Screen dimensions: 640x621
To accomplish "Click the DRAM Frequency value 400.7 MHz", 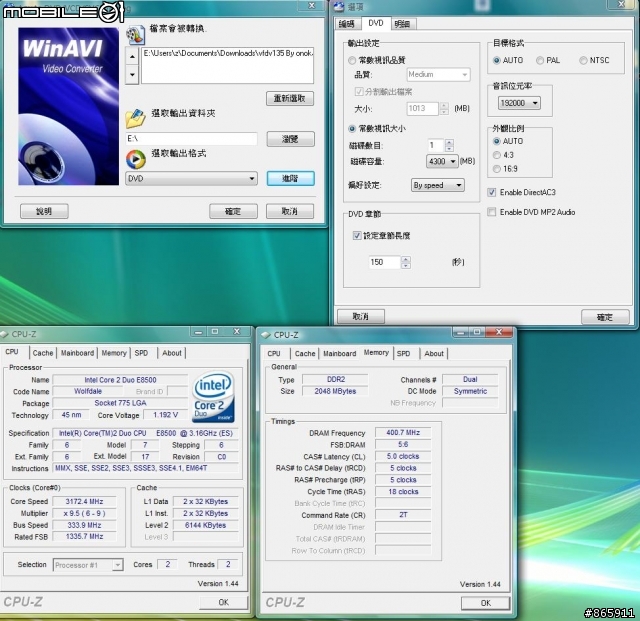I will click(403, 432).
